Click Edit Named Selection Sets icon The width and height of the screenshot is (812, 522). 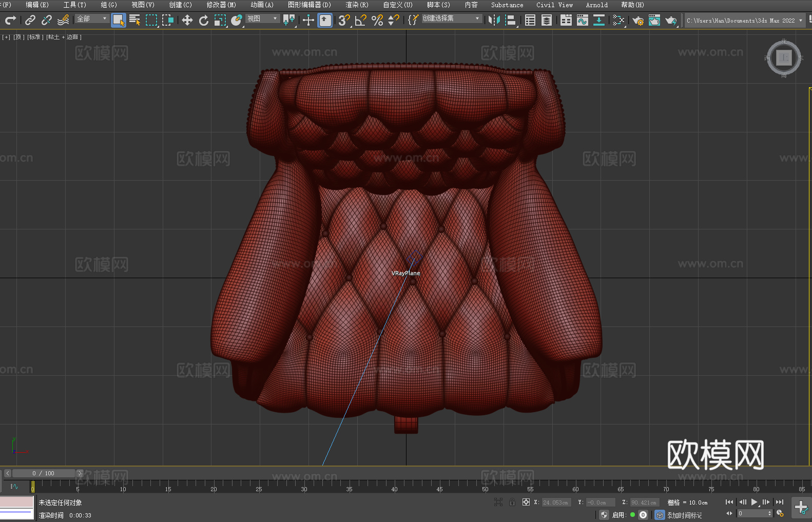coord(413,20)
